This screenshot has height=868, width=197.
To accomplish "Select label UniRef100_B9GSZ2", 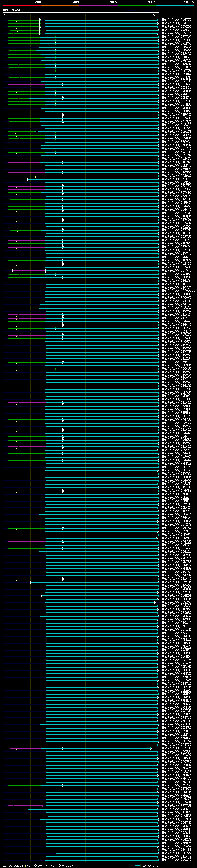I will tap(177, 60).
